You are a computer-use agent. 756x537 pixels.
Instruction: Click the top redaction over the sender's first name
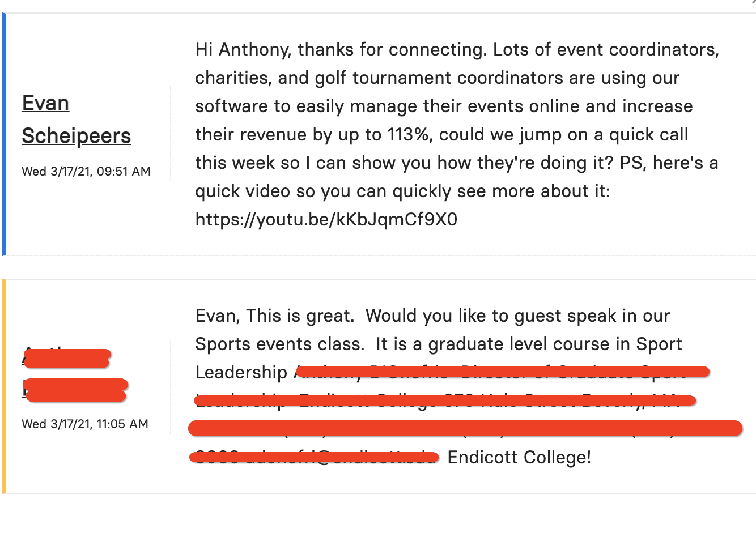pyautogui.click(x=67, y=359)
